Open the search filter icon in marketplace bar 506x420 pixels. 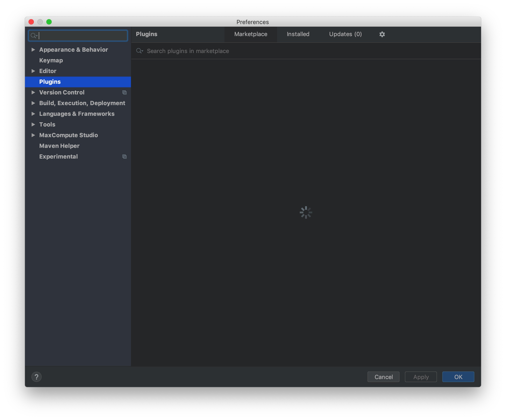140,51
